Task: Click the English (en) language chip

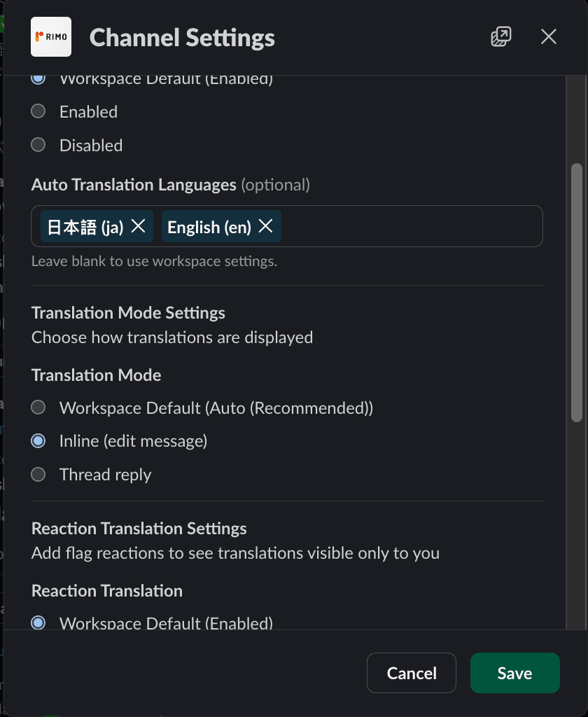Action: (210, 225)
